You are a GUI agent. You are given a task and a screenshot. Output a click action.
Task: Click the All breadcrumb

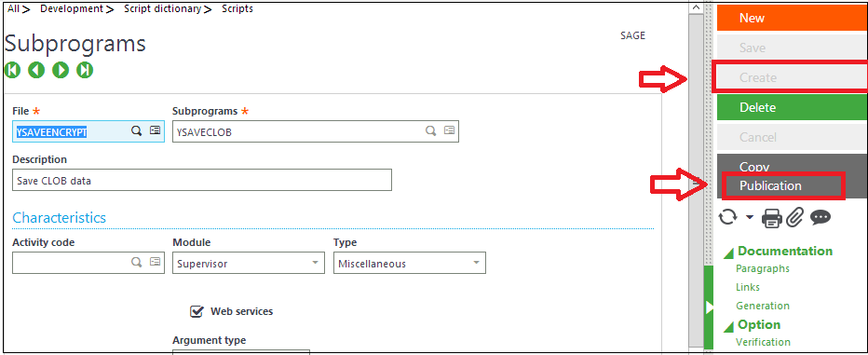(14, 9)
